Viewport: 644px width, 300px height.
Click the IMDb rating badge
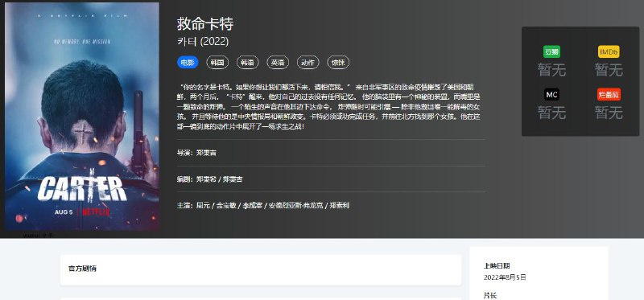609,51
